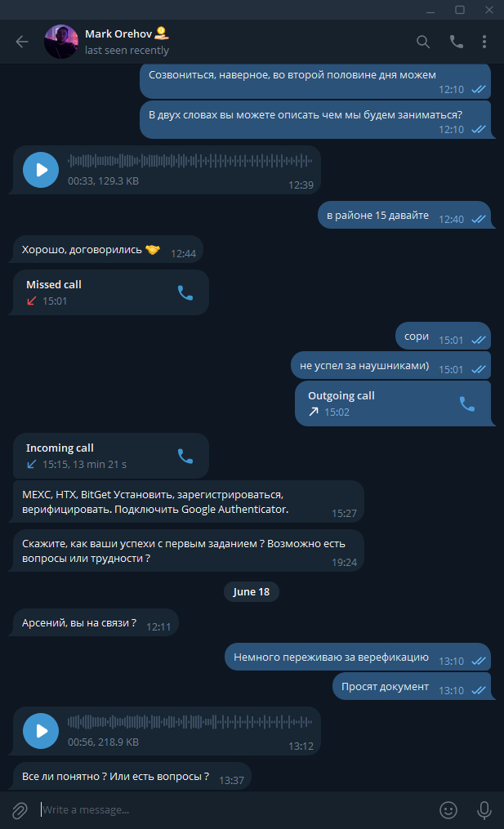
Task: Open the Mark Orehov chat header name
Action: 120,34
